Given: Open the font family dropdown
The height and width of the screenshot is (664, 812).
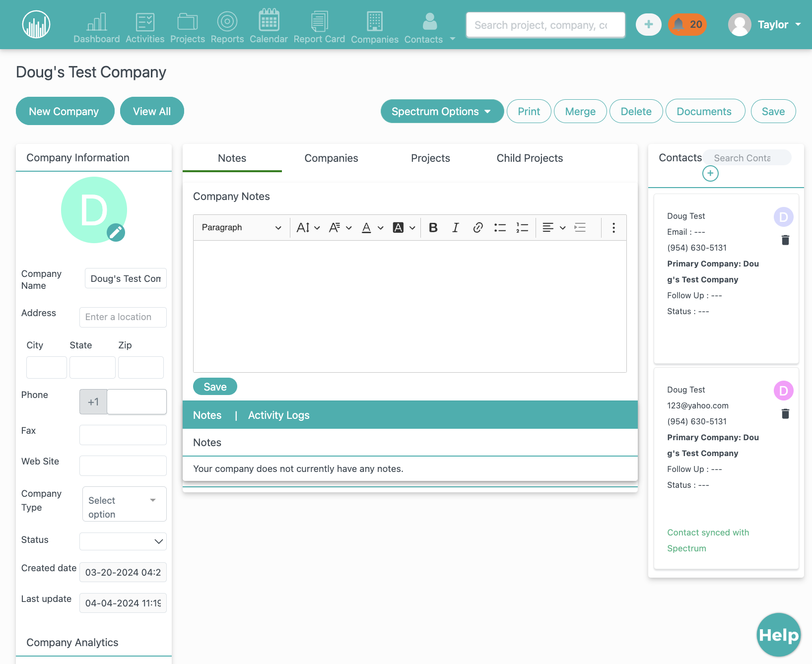Looking at the screenshot, I should pos(340,227).
